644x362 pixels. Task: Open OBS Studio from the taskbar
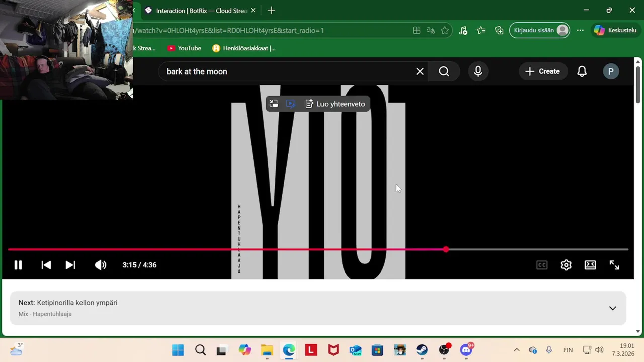444,350
